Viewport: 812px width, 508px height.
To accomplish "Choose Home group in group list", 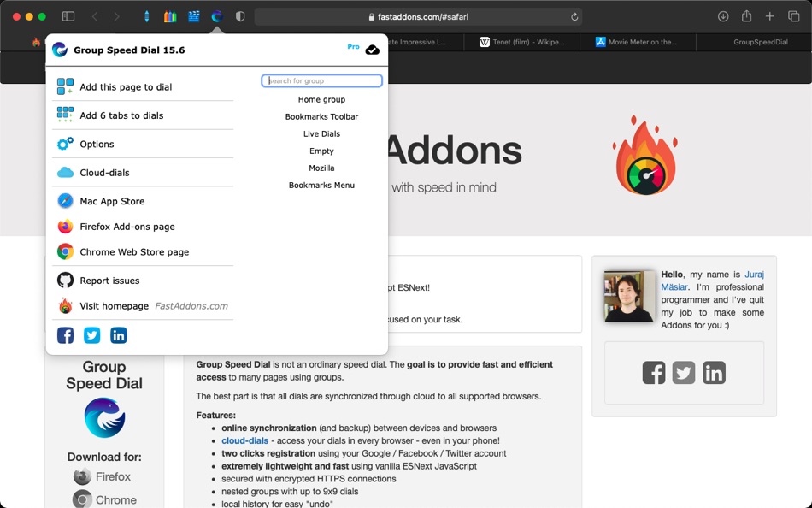I will click(321, 99).
